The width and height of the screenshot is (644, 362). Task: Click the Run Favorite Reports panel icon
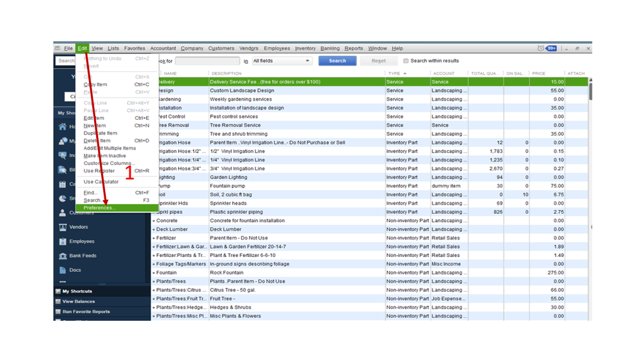[x=58, y=312]
